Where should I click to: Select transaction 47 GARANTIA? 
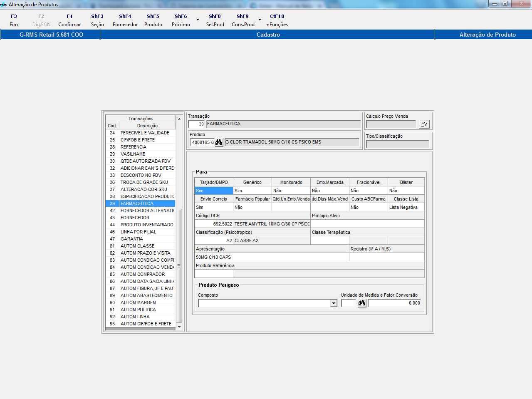point(140,239)
